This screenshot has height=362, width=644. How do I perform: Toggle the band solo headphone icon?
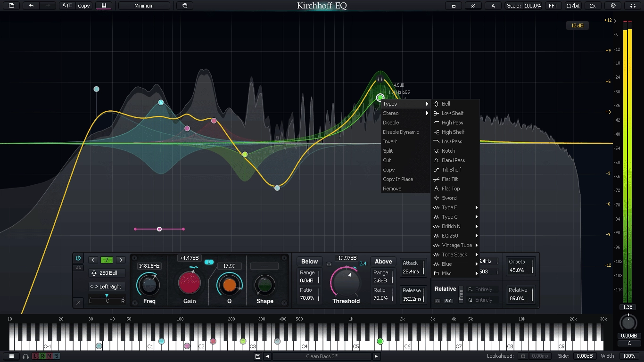tap(78, 268)
